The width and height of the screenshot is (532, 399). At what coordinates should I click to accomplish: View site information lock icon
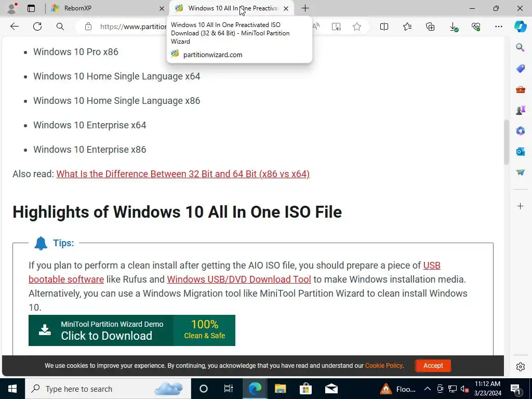click(88, 26)
